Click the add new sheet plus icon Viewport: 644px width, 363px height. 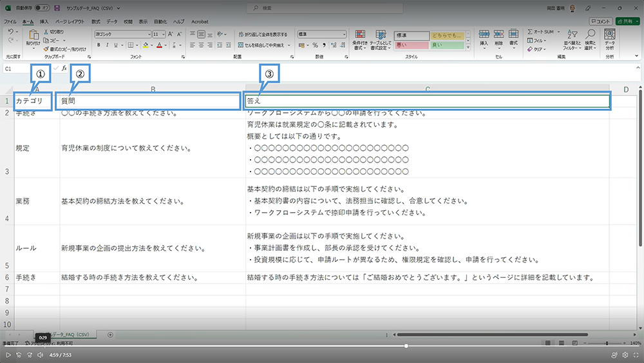click(x=110, y=335)
